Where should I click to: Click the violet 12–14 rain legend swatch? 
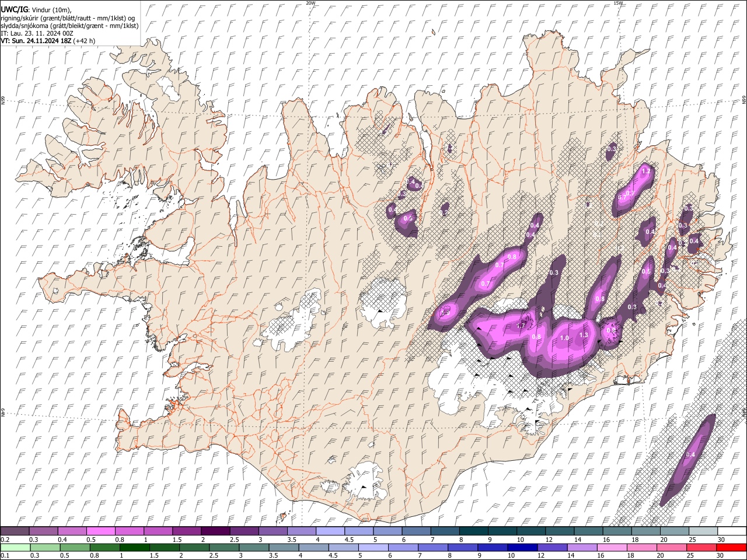(x=552, y=547)
